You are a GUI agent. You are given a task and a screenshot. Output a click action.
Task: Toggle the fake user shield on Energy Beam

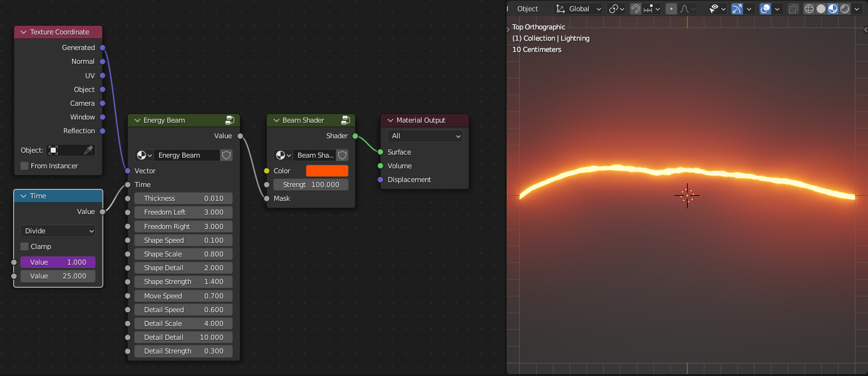pyautogui.click(x=226, y=155)
